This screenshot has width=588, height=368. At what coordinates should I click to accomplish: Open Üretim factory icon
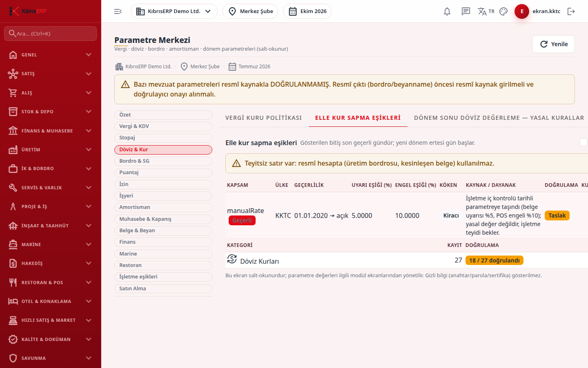(13, 150)
